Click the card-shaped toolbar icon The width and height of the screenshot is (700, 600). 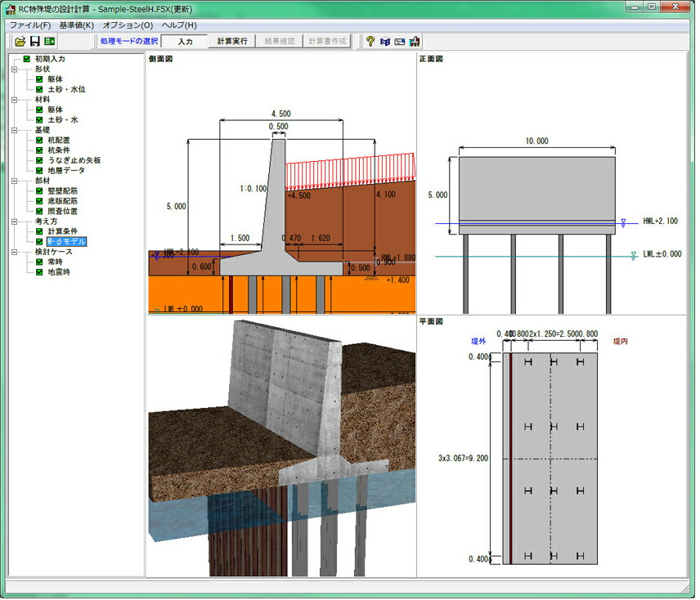tap(400, 42)
